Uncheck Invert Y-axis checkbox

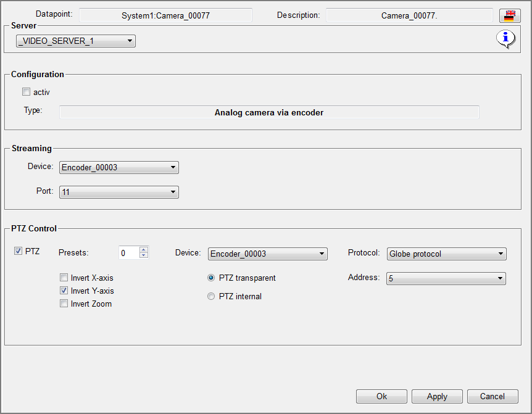[x=64, y=291]
